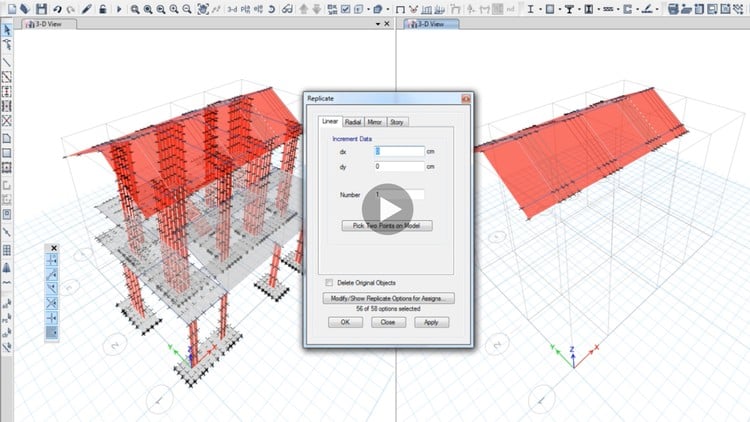Select the Draw Rectangular Floor tool
This screenshot has width=750, height=422.
point(7,153)
